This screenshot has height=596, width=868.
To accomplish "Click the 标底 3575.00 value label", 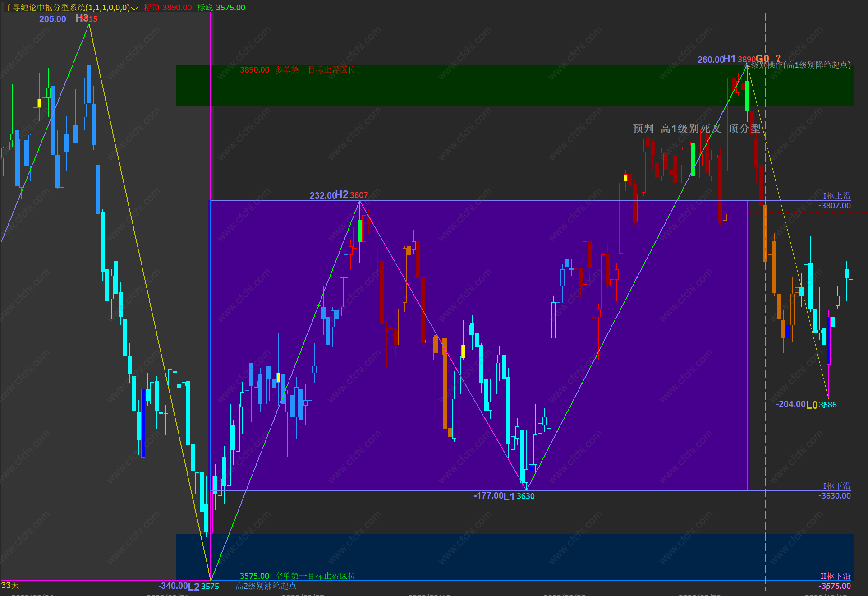I will [221, 8].
